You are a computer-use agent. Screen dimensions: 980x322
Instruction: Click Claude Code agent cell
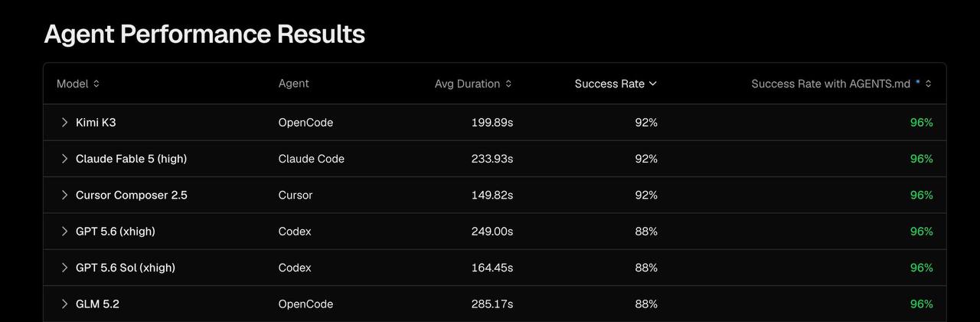pos(312,159)
